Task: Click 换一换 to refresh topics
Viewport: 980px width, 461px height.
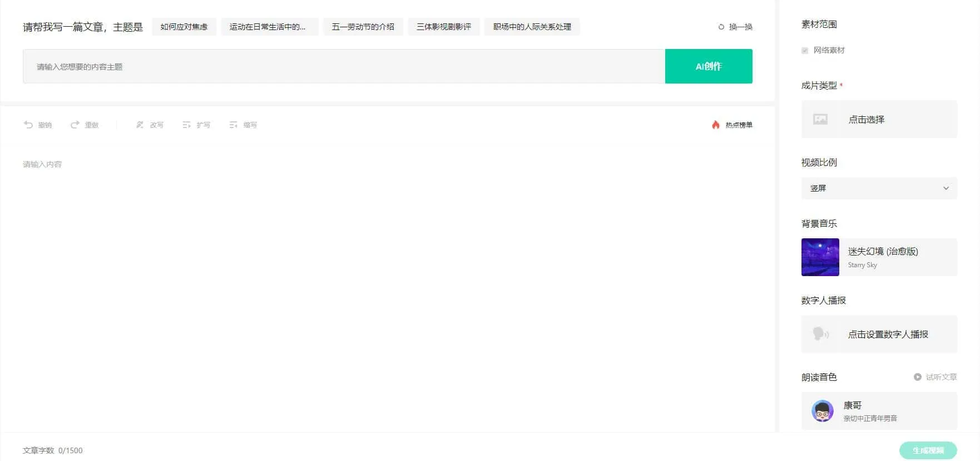Action: [741, 27]
